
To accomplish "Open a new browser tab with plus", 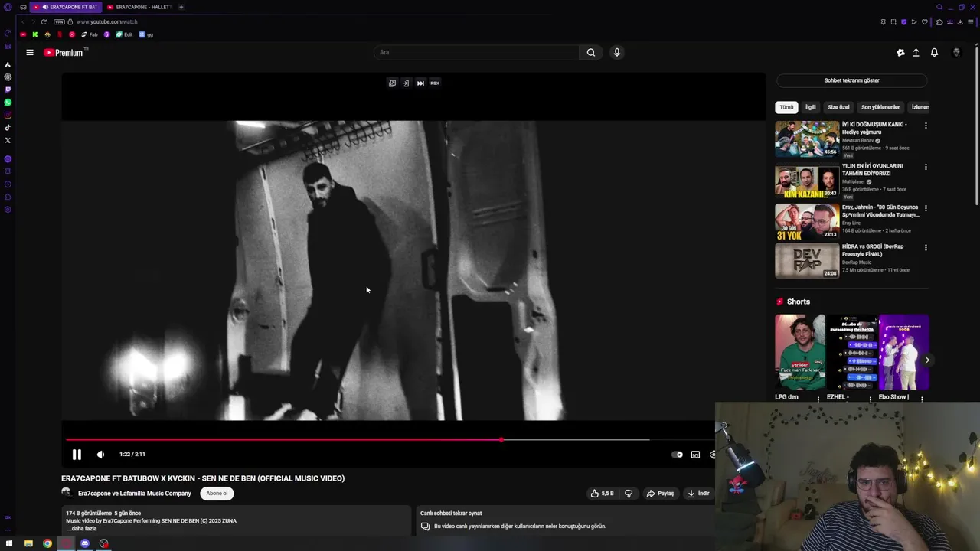I will tap(181, 7).
